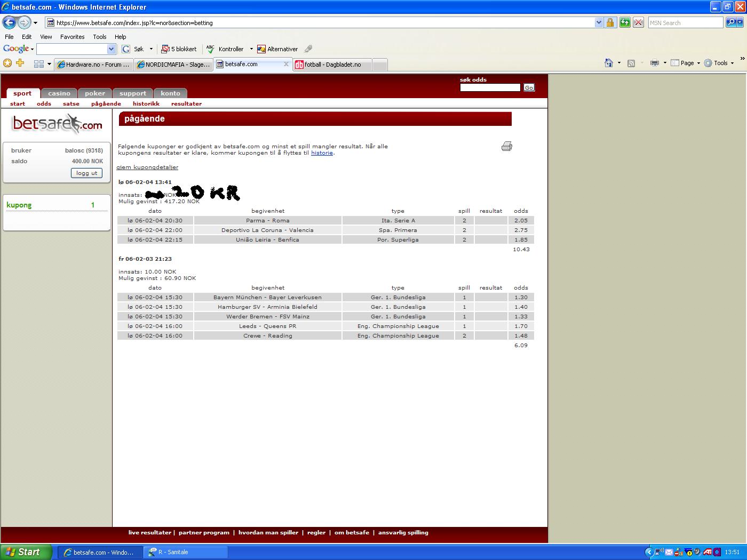
Task: Go back with the browser Back arrow
Action: pyautogui.click(x=9, y=22)
